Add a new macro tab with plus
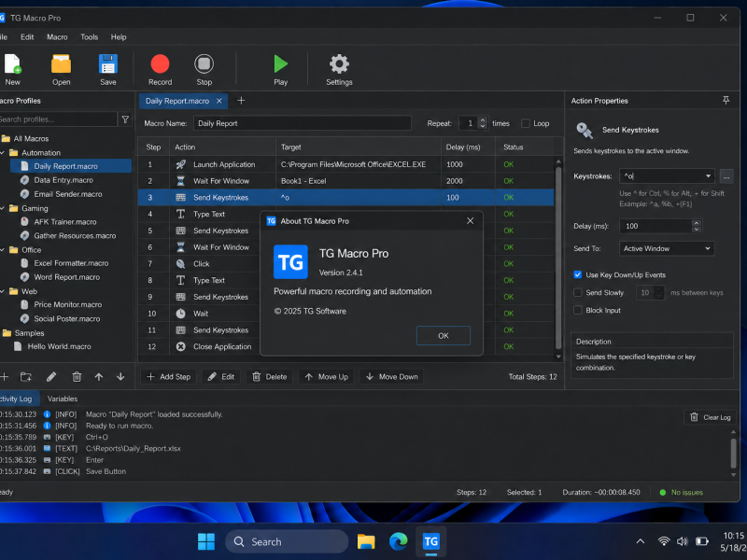The width and height of the screenshot is (747, 560). coord(241,101)
